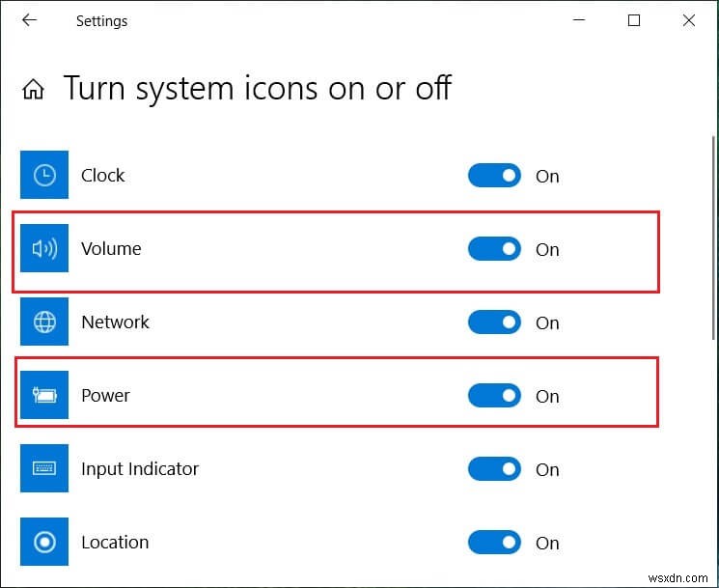This screenshot has height=588, width=719.
Task: Disable the Input Indicator toggle
Action: [494, 469]
